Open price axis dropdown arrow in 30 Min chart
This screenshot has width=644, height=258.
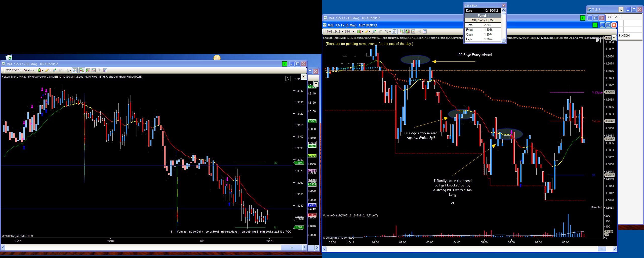[303, 77]
